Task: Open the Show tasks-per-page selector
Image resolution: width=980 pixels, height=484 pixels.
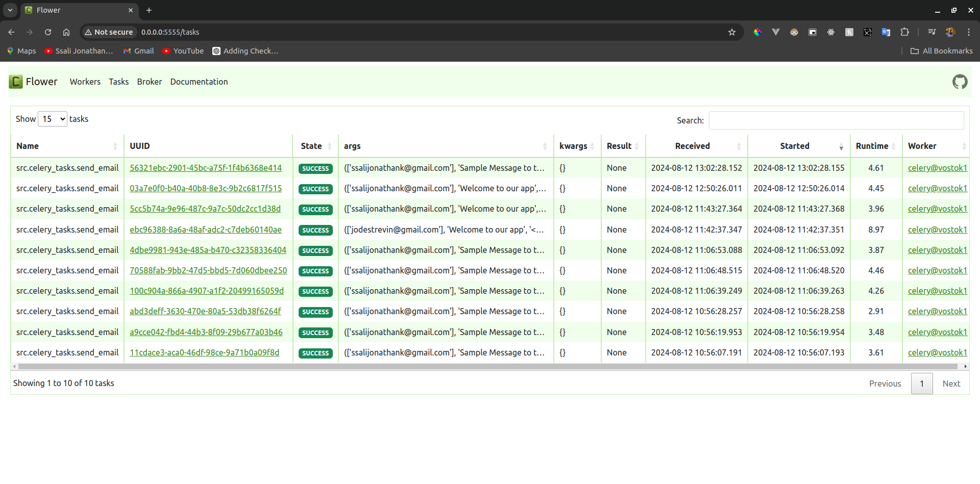Action: 52,118
